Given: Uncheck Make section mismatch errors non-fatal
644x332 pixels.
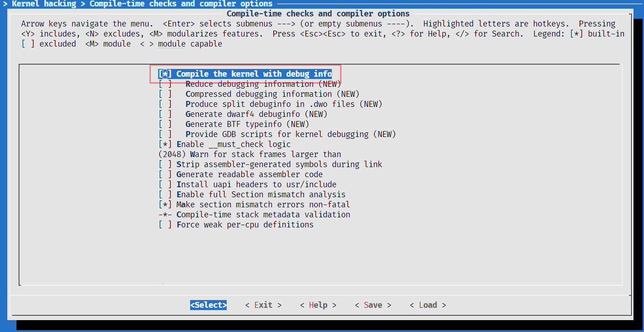Looking at the screenshot, I should point(165,205).
